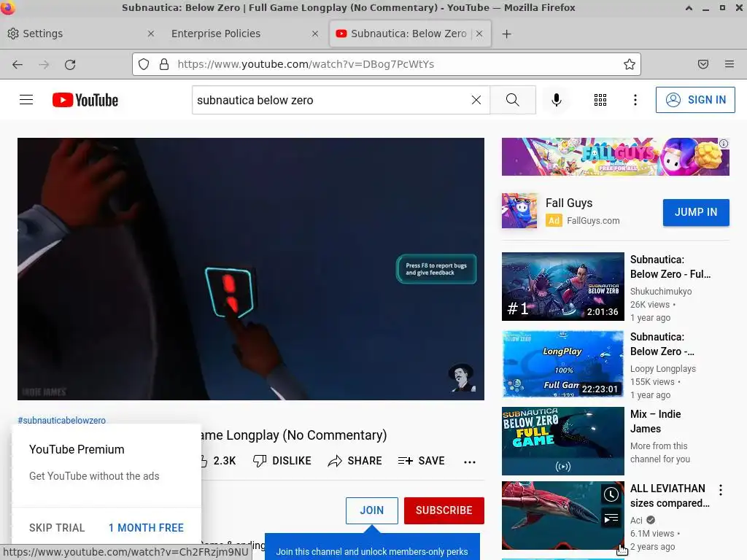Viewport: 747px width, 560px height.
Task: Open Mix – Indie James playlist thumbnail
Action: coord(562,441)
